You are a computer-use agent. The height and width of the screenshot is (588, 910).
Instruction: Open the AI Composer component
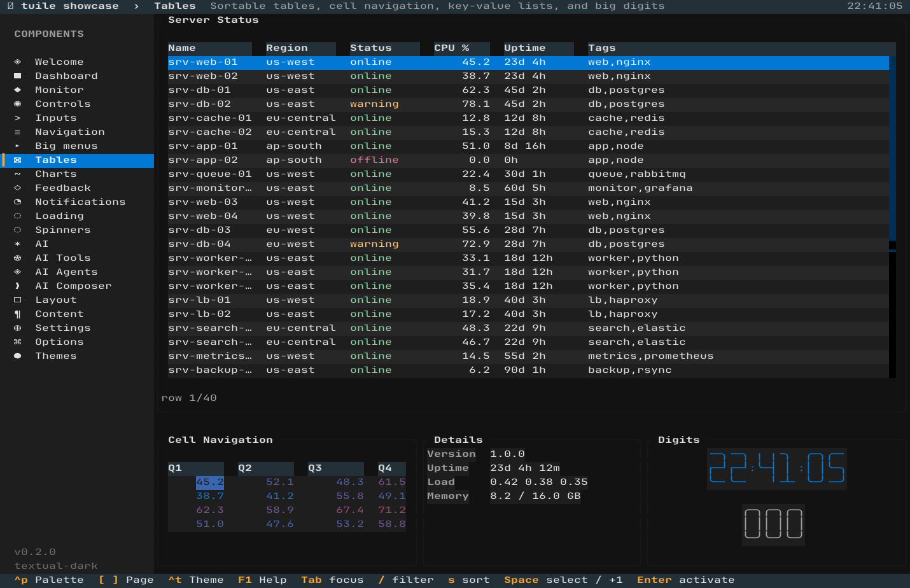(78, 286)
